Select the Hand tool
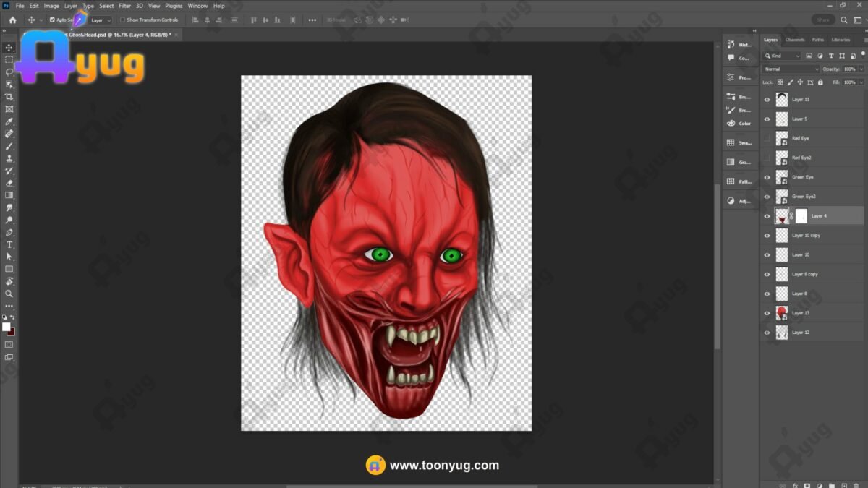The image size is (868, 488). click(x=9, y=281)
